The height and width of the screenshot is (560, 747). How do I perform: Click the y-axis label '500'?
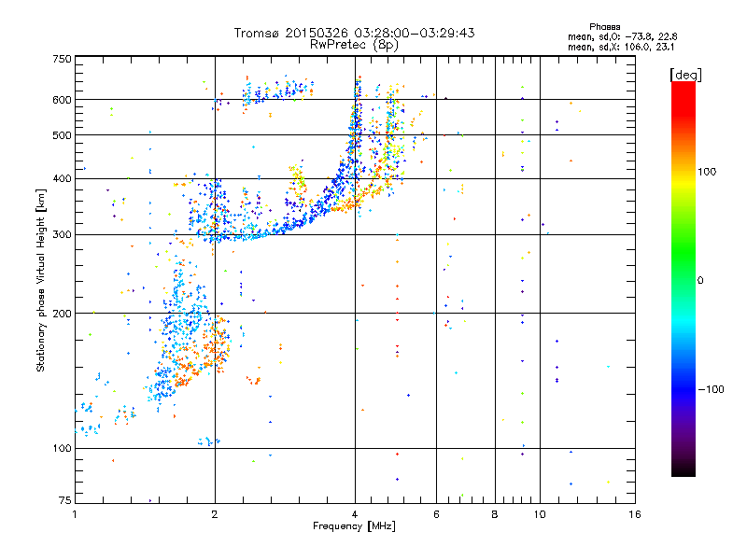[62, 135]
